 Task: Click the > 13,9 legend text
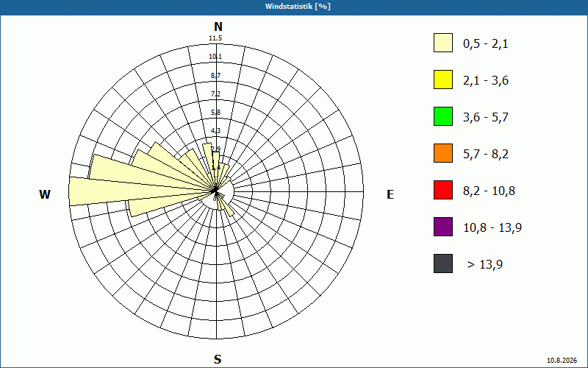pos(485,264)
